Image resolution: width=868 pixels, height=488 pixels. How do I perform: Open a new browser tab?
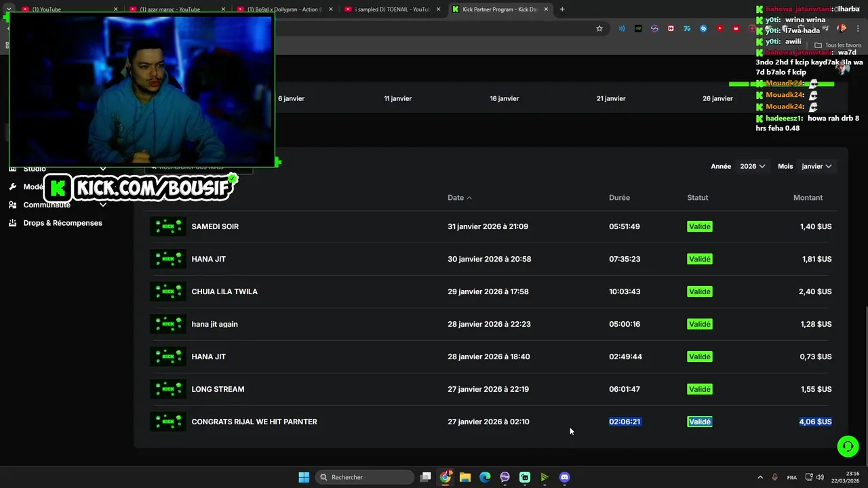coord(562,9)
